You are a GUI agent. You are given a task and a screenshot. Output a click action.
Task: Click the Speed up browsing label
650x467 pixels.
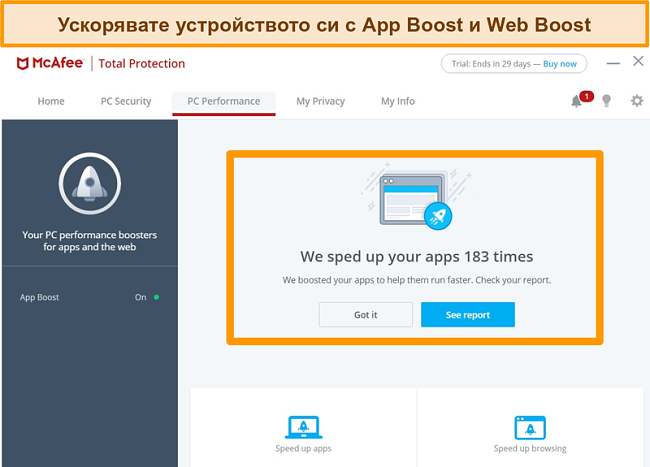[530, 448]
